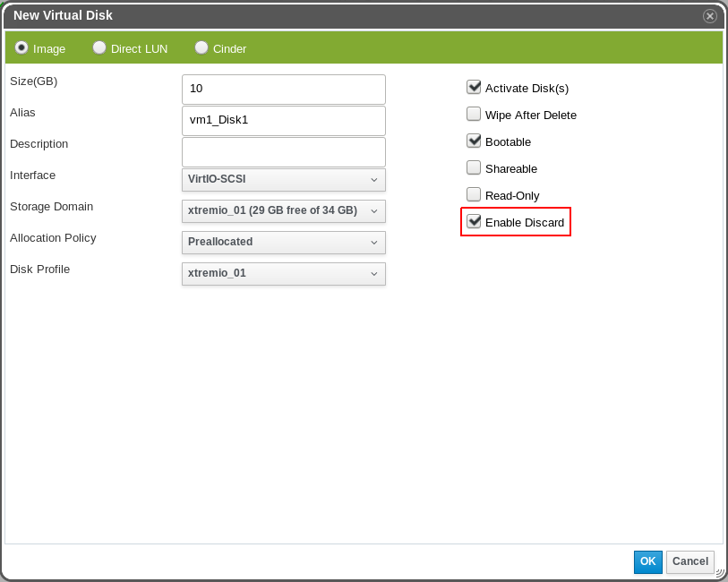This screenshot has height=582, width=728.
Task: Enable the Wipe After Delete checkbox
Action: tap(474, 115)
